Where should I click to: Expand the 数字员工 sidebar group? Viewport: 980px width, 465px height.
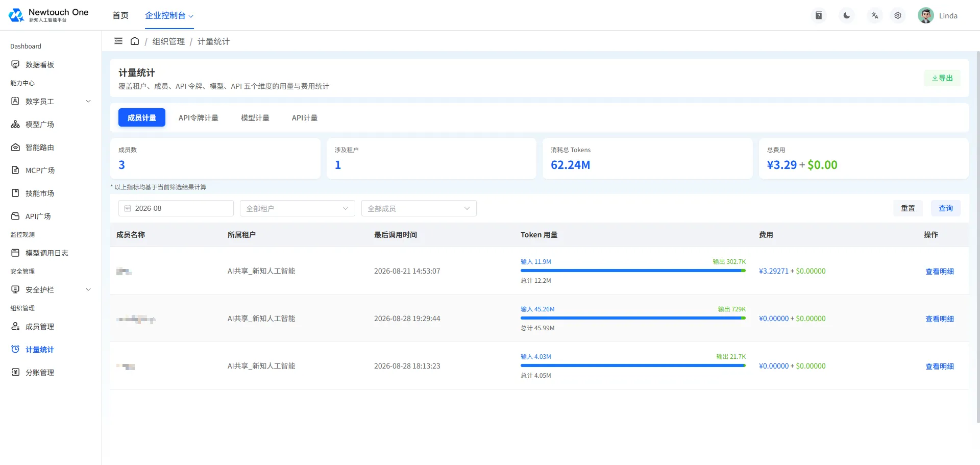click(51, 102)
